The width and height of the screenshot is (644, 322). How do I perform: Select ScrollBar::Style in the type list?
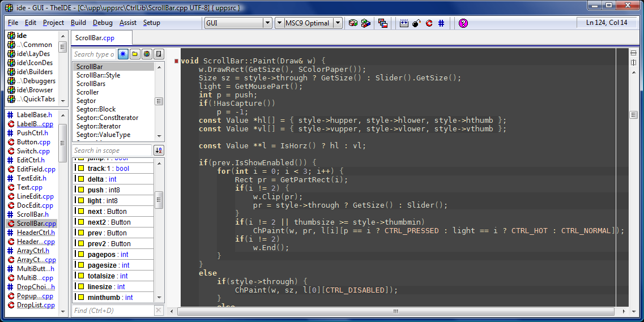pyautogui.click(x=98, y=75)
